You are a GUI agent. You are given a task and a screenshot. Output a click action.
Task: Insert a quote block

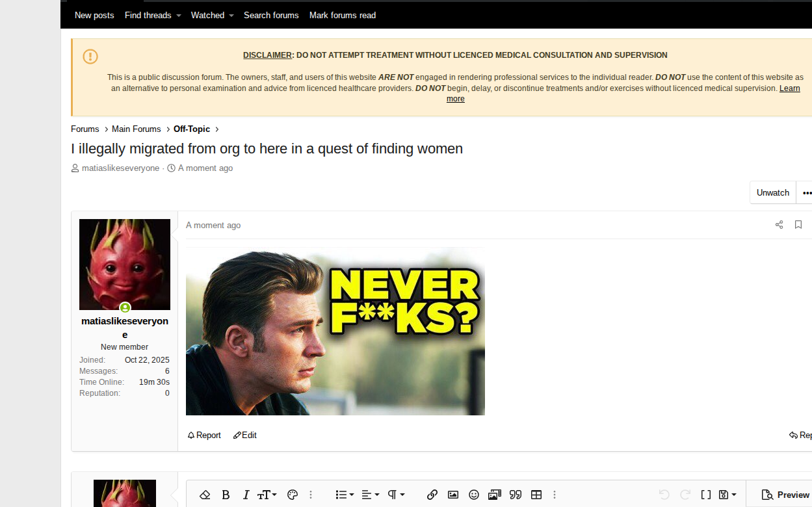[x=516, y=495]
